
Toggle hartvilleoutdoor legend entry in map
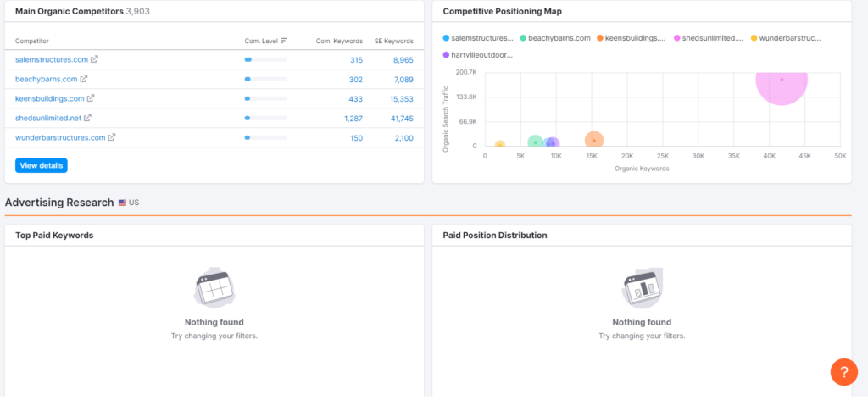[478, 55]
